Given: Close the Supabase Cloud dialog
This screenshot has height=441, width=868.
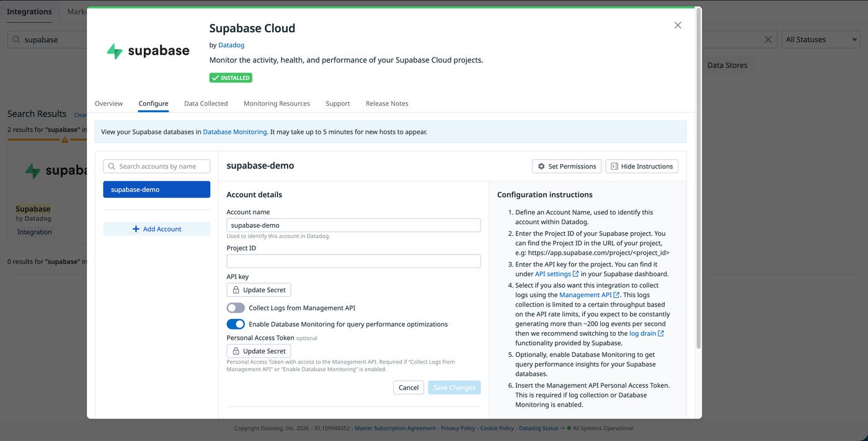Looking at the screenshot, I should [678, 25].
